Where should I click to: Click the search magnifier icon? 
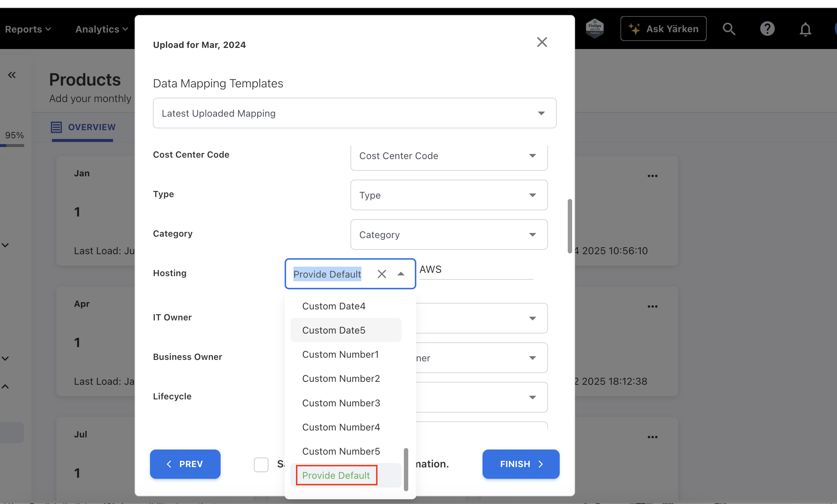pyautogui.click(x=729, y=29)
